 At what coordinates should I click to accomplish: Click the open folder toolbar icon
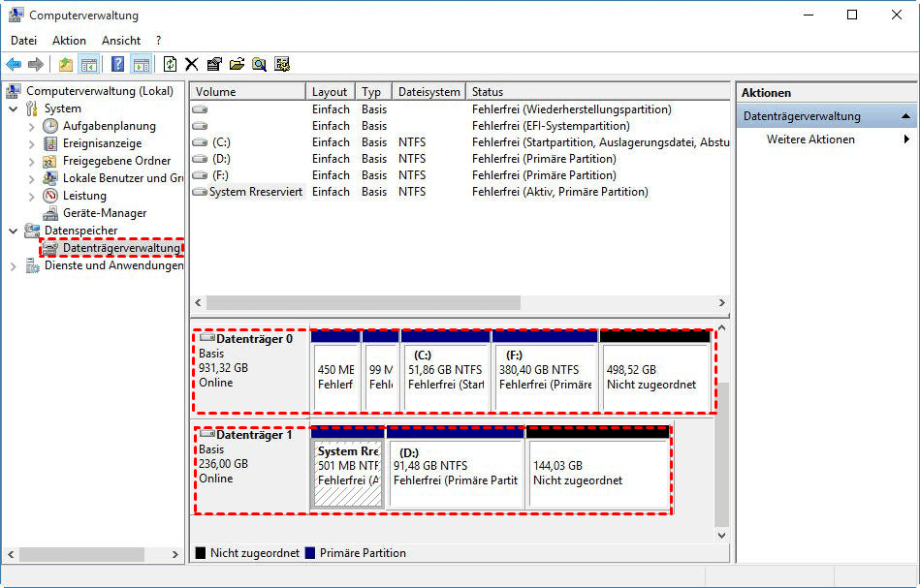[237, 65]
